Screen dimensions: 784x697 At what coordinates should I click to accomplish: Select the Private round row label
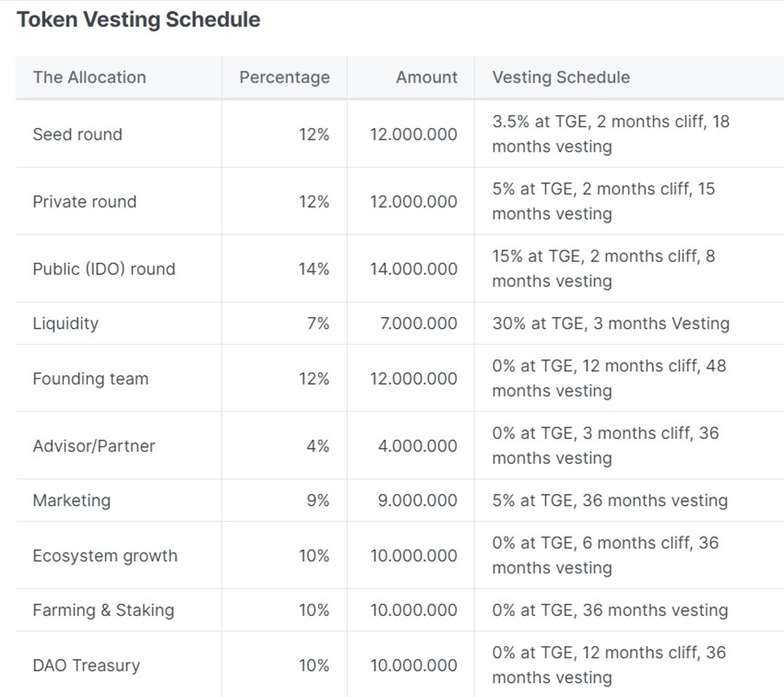click(85, 201)
